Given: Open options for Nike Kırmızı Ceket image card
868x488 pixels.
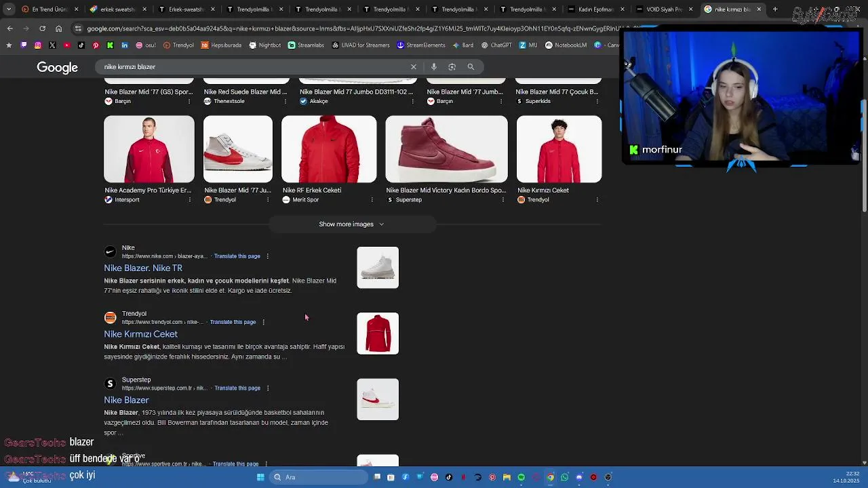Looking at the screenshot, I should (597, 200).
